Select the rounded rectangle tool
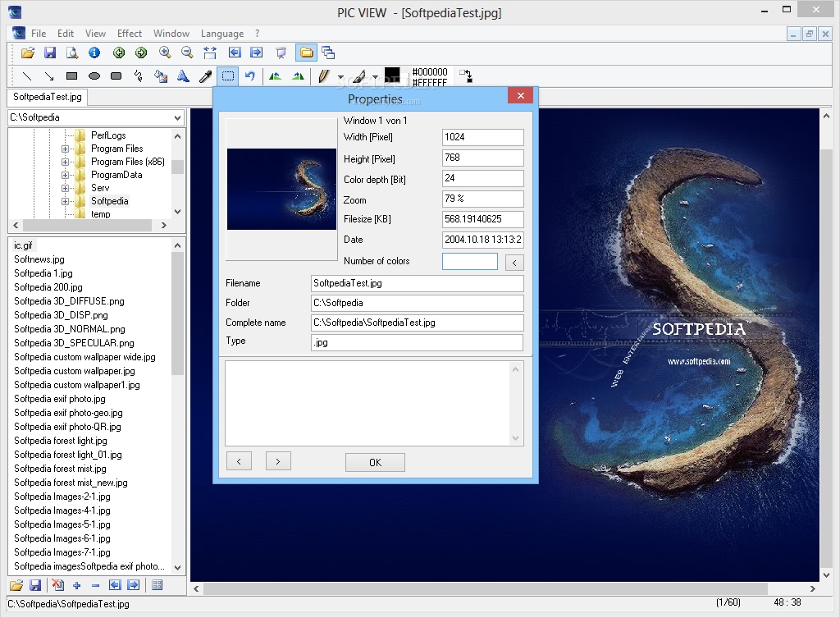Viewport: 840px width, 618px height. coord(116,76)
